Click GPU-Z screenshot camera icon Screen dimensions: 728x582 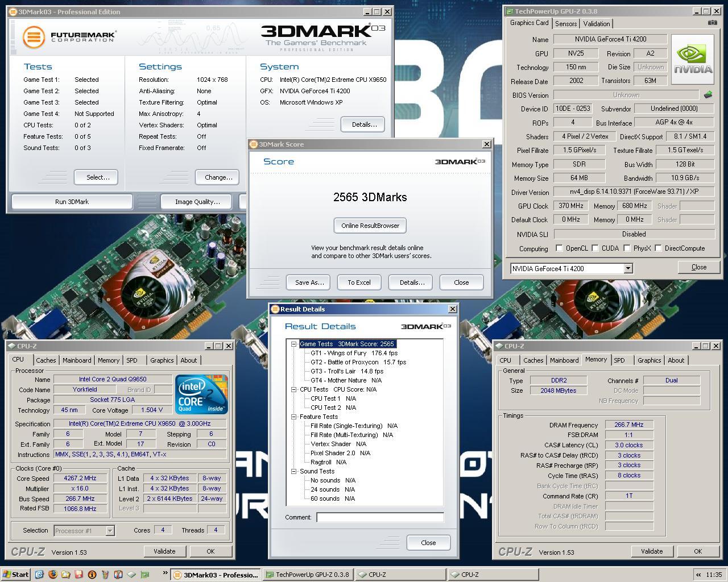(712, 23)
